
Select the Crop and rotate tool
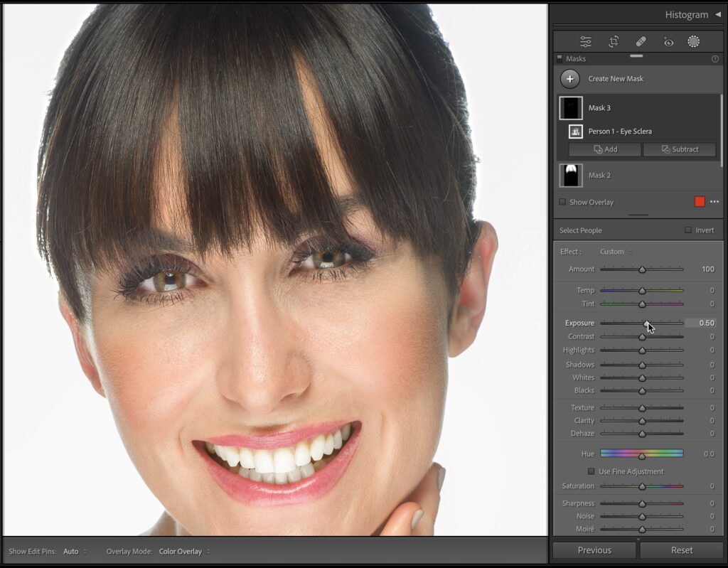pos(614,42)
